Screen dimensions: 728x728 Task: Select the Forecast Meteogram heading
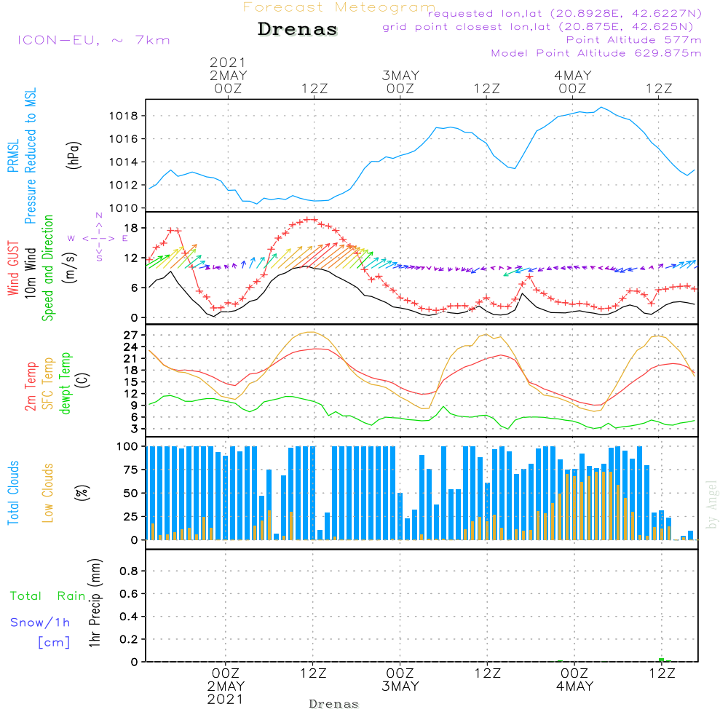(339, 7)
